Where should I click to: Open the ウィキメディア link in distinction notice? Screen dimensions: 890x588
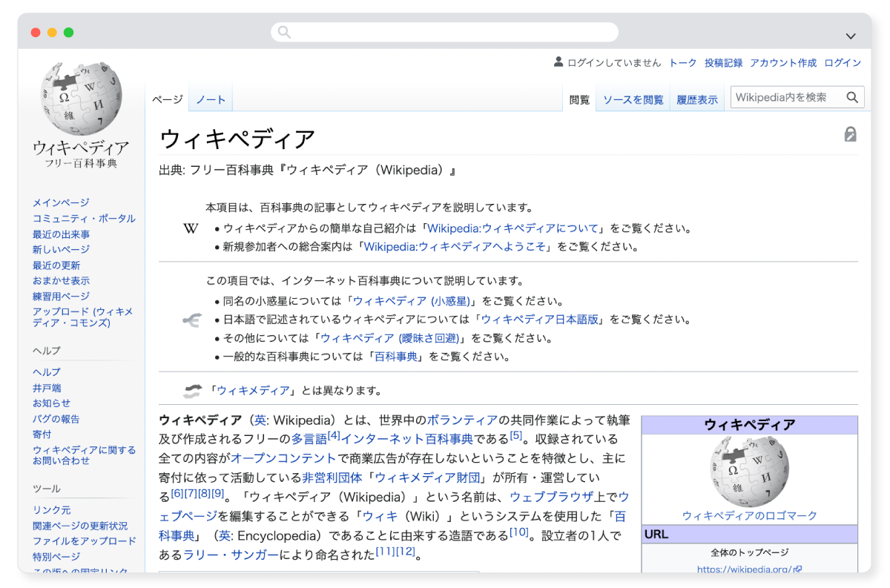click(x=253, y=391)
